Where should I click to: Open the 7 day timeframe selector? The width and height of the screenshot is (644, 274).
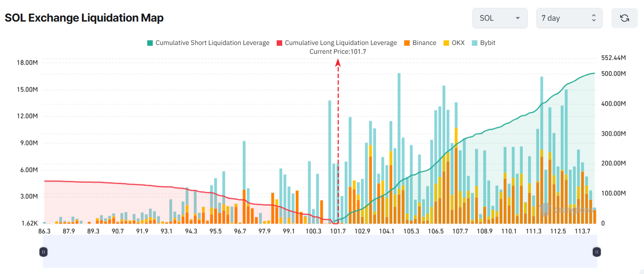click(569, 18)
